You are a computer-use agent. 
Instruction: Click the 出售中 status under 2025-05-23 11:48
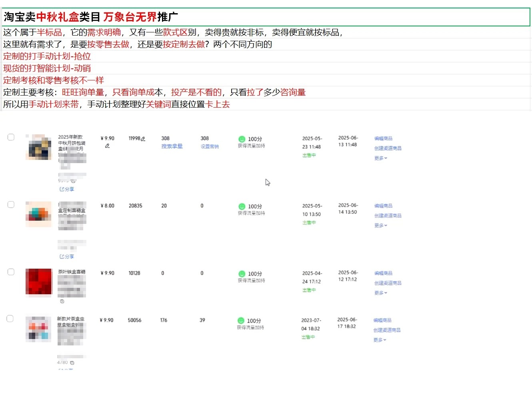(309, 155)
